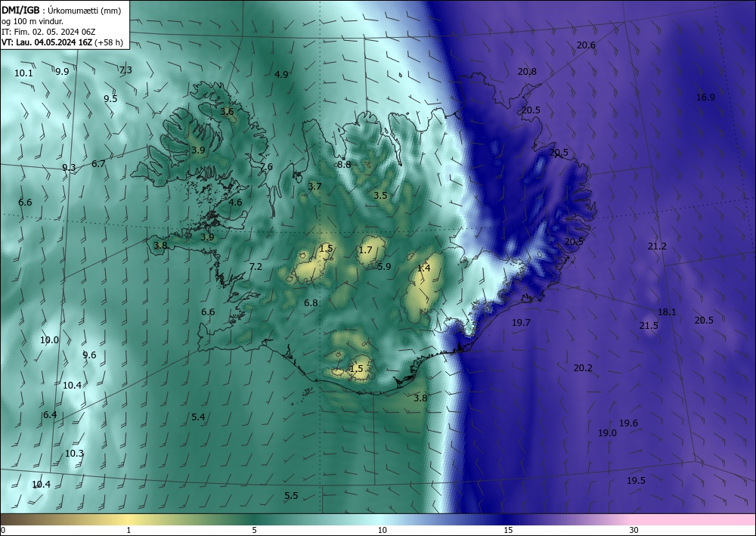Click the map value 9.3
Image resolution: width=756 pixels, height=536 pixels.
(x=69, y=168)
